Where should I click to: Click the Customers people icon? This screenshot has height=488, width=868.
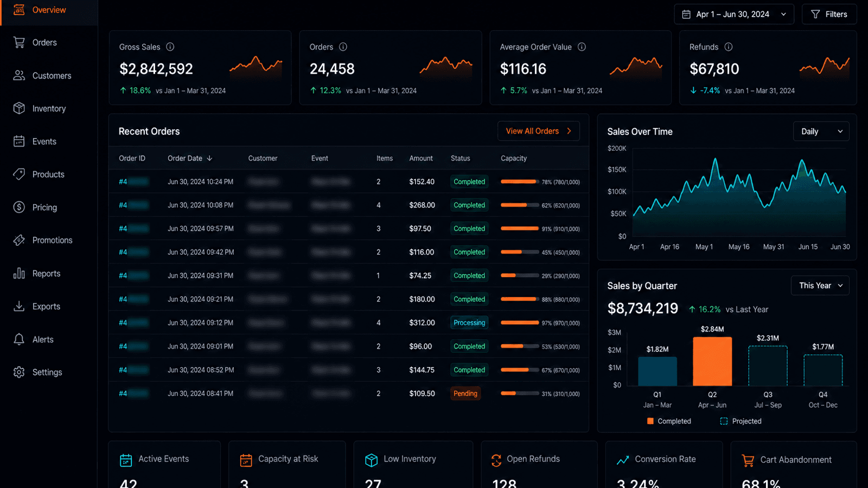[19, 75]
